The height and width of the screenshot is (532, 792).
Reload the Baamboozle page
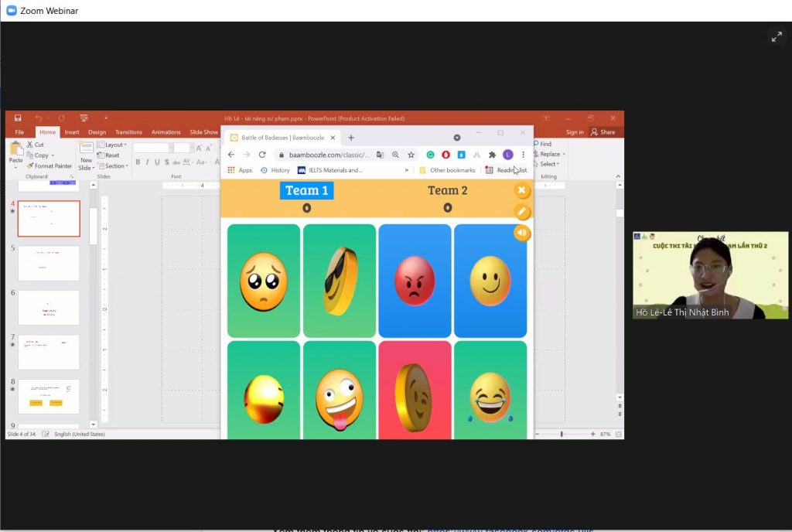262,155
